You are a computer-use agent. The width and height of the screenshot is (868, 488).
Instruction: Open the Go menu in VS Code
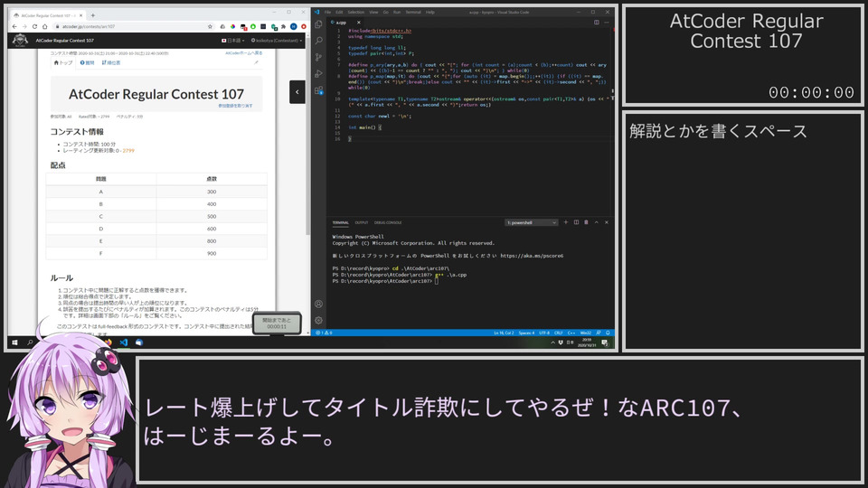click(x=386, y=12)
